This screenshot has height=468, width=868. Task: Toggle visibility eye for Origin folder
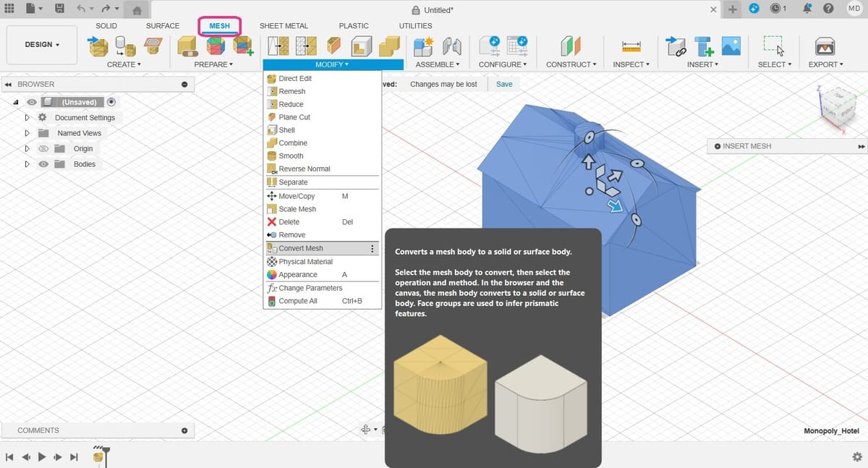click(43, 148)
